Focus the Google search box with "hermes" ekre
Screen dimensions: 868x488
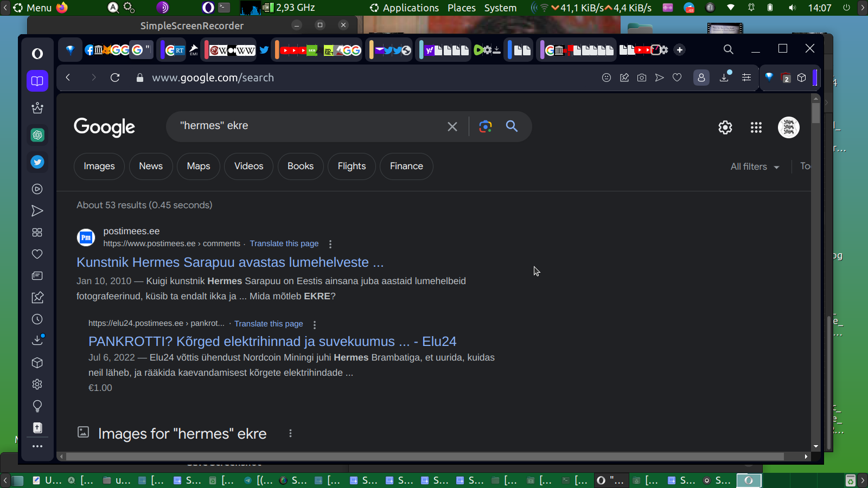click(309, 126)
